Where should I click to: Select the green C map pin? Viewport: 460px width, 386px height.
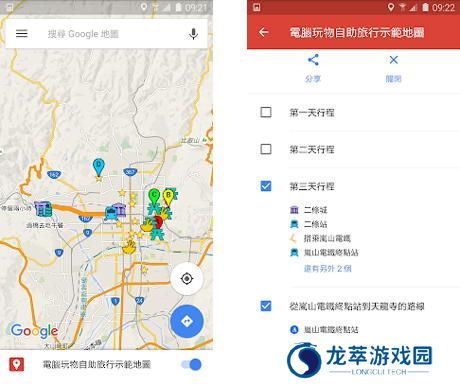pos(154,197)
